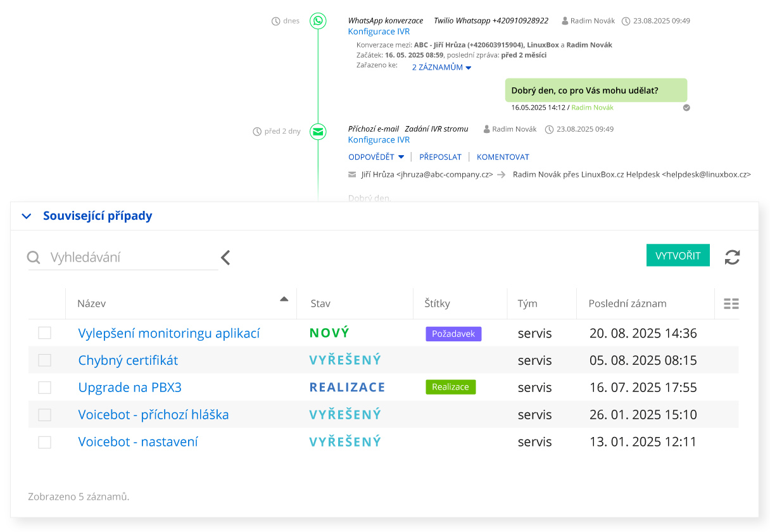Viewport: 770px width, 532px height.
Task: Click the left arrow beside the search field
Action: 225,258
